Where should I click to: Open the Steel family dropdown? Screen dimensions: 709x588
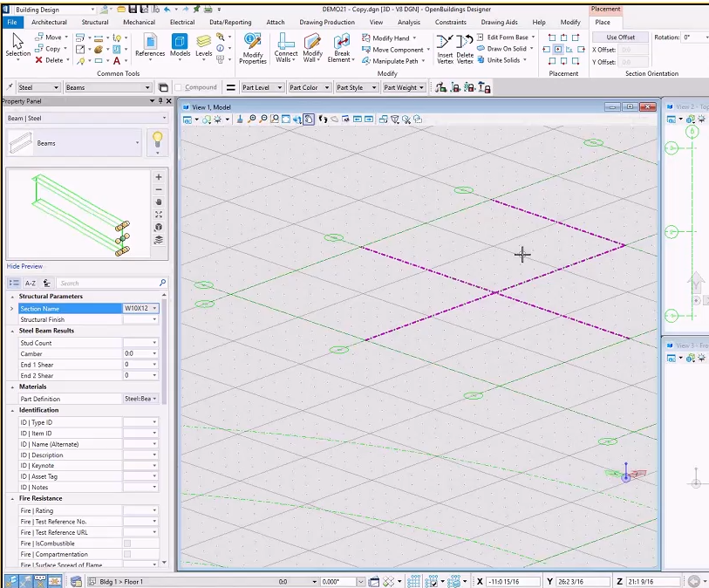pyautogui.click(x=38, y=87)
